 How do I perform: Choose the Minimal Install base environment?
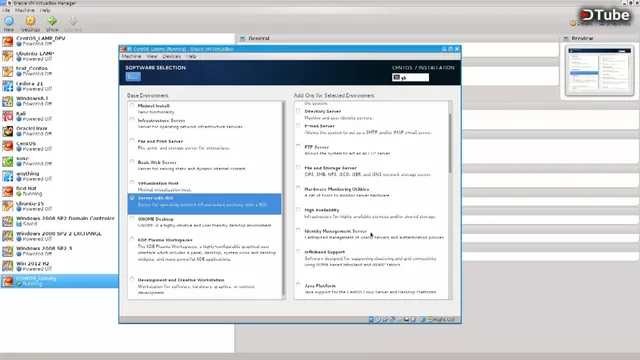132,105
